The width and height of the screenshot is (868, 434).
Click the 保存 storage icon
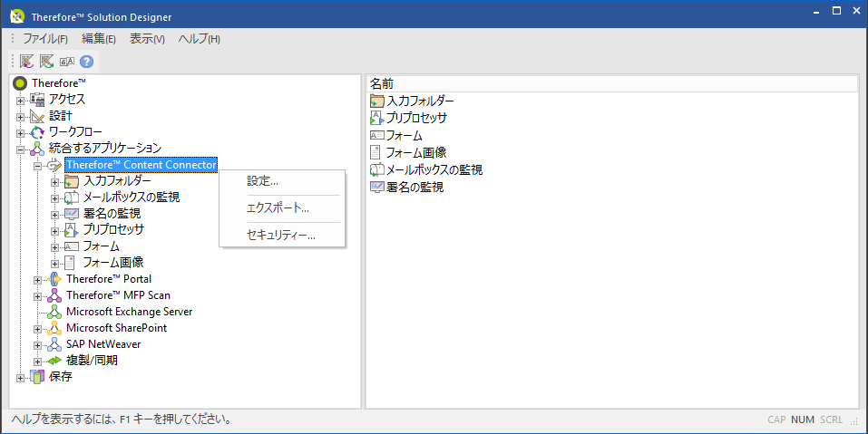pyautogui.click(x=37, y=377)
